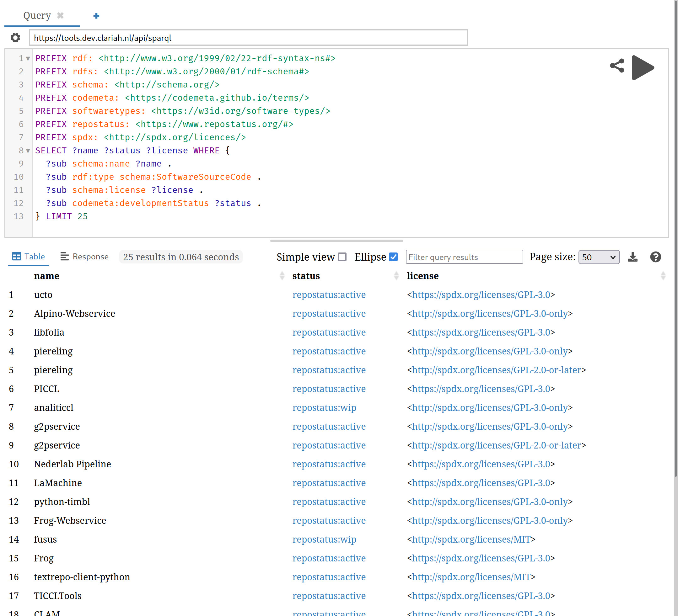678x616 pixels.
Task: Open the Page size dropdown
Action: tap(599, 257)
